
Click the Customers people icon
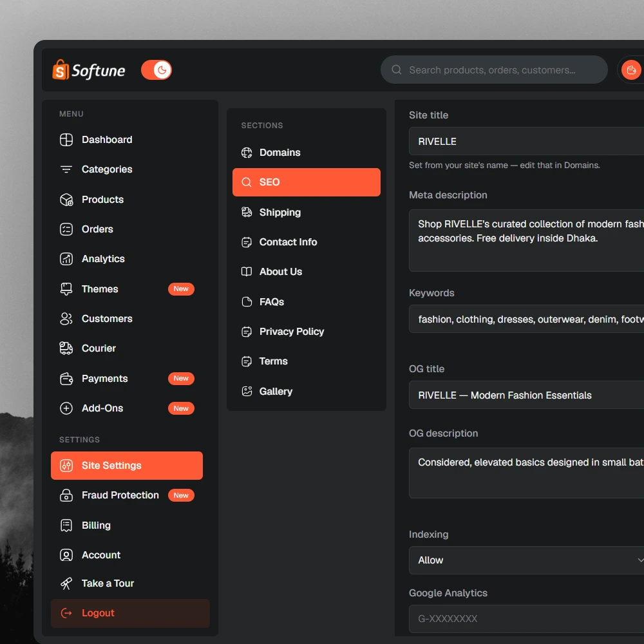click(66, 319)
